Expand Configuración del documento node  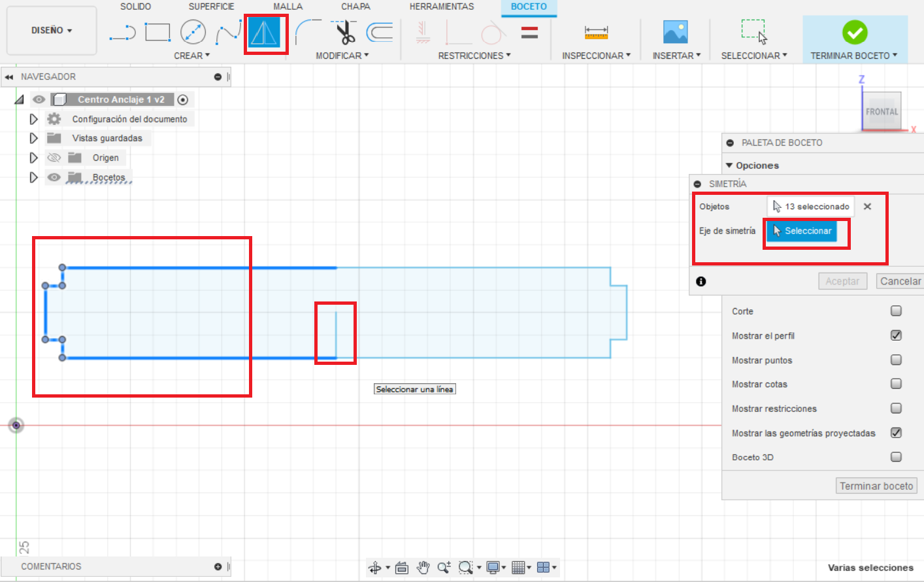[x=33, y=119]
